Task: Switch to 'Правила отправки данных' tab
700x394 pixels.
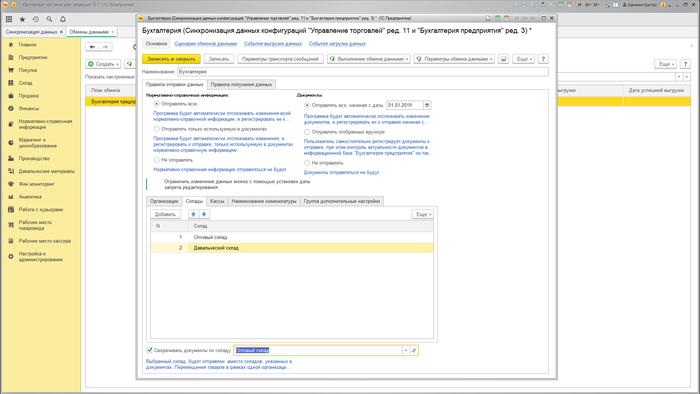Action: tap(175, 84)
